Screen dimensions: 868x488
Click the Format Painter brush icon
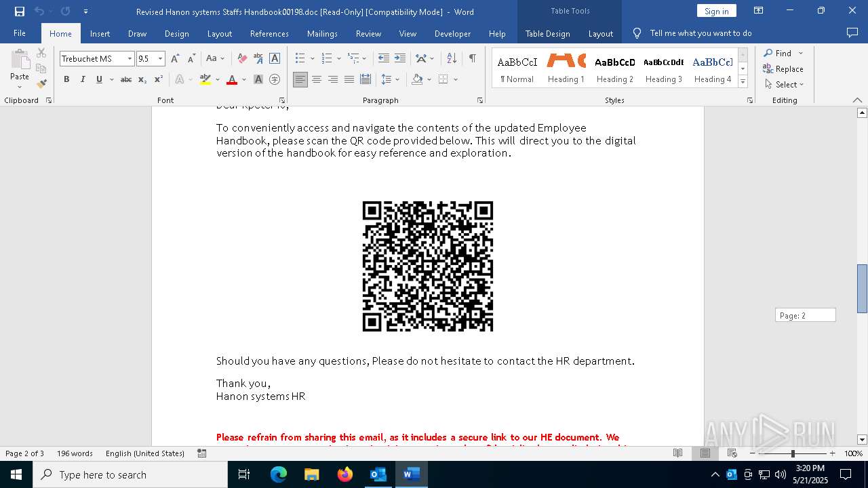coord(41,84)
